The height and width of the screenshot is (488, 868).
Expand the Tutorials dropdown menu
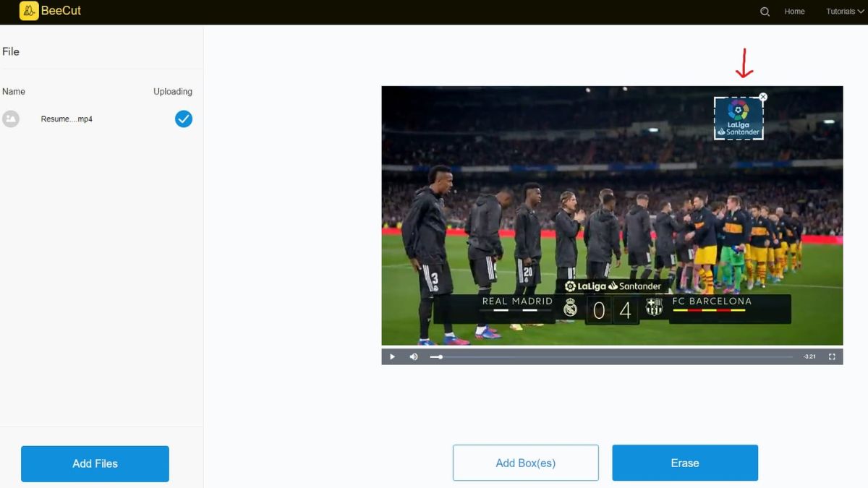point(842,11)
